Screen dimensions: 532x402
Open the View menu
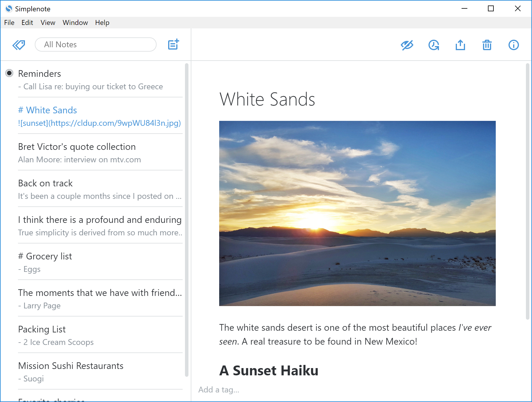(48, 22)
